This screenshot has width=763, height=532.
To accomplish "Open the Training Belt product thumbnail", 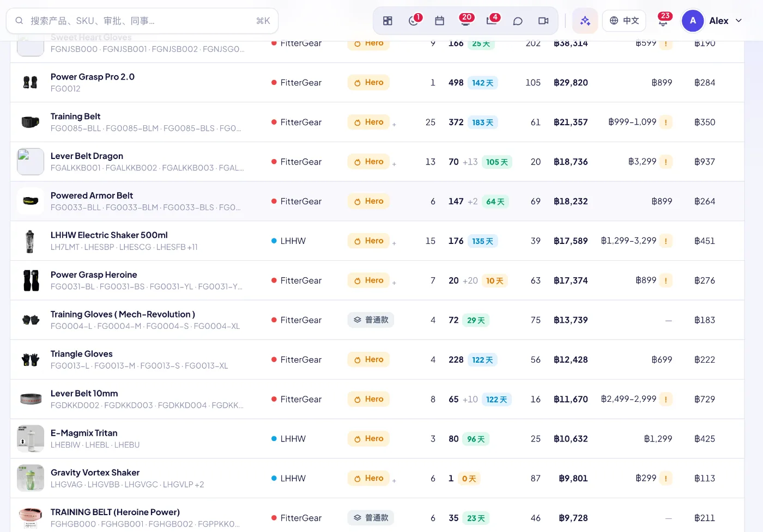I will (x=31, y=122).
